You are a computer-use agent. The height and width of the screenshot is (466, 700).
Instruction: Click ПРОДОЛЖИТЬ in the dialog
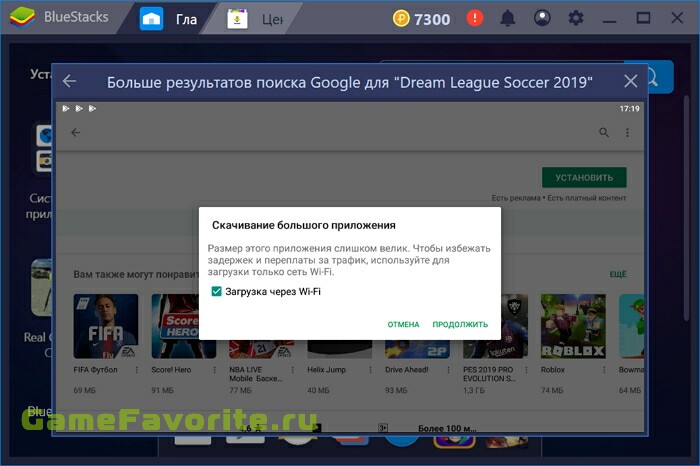(460, 325)
